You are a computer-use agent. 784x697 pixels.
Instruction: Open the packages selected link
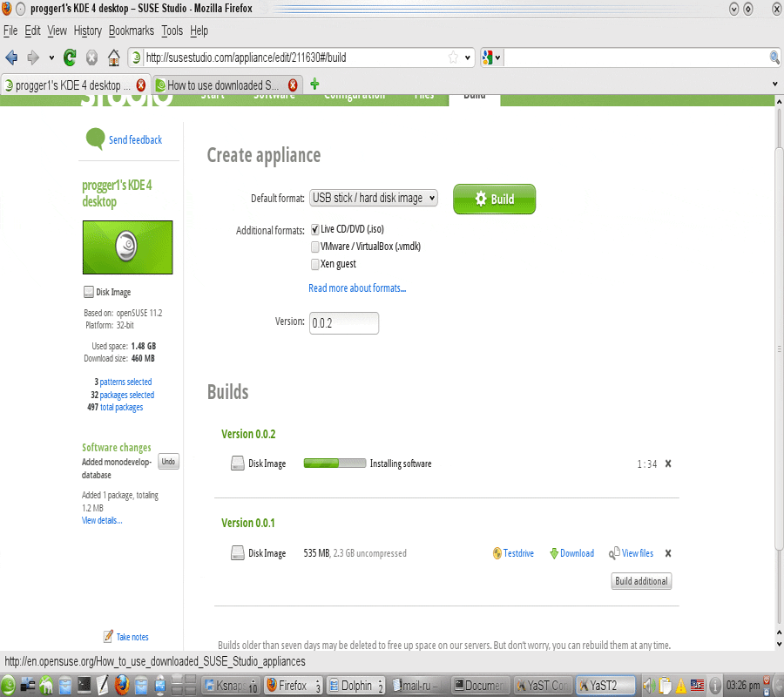(127, 395)
